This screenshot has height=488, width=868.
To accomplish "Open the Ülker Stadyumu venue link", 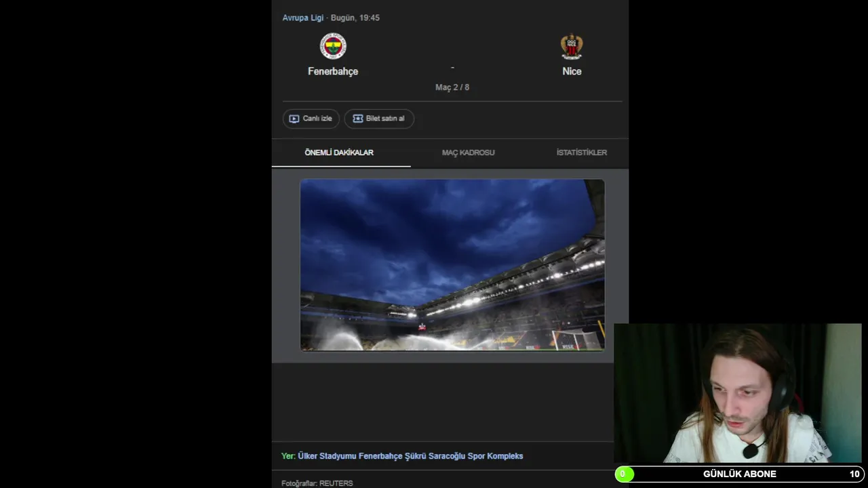I will (410, 456).
